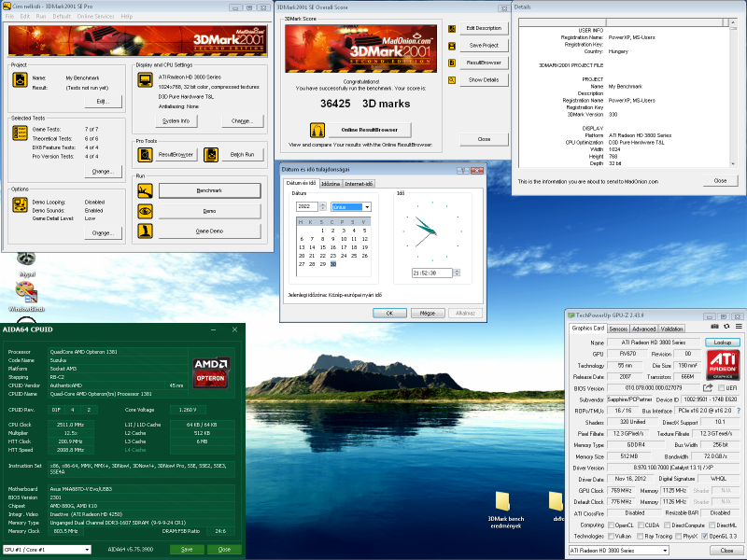Open the Sensors tab in GPU-Z

coord(618,329)
